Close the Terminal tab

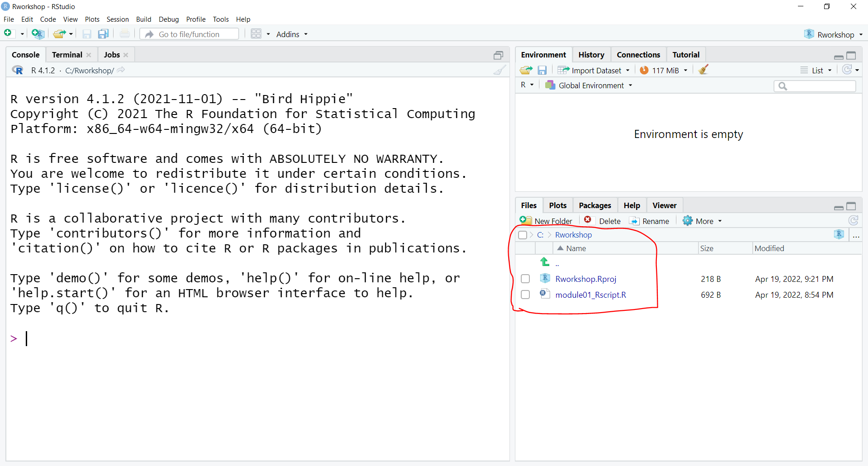click(x=89, y=55)
